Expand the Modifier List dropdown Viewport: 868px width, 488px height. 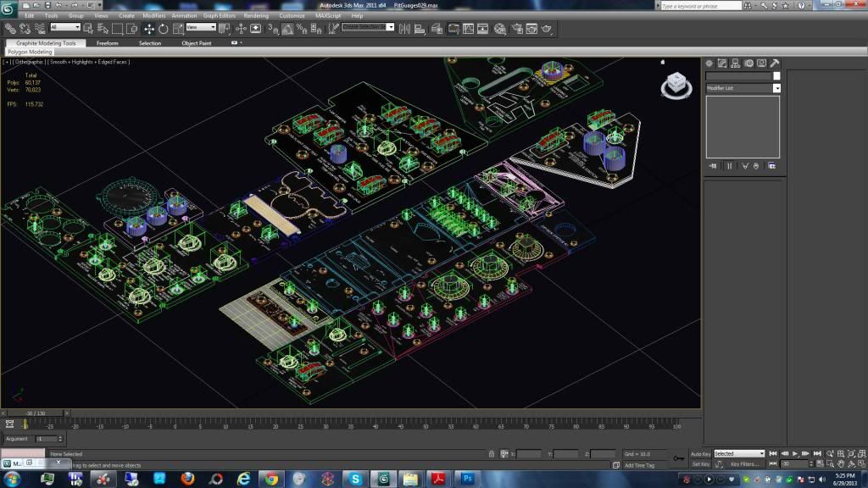[776, 88]
